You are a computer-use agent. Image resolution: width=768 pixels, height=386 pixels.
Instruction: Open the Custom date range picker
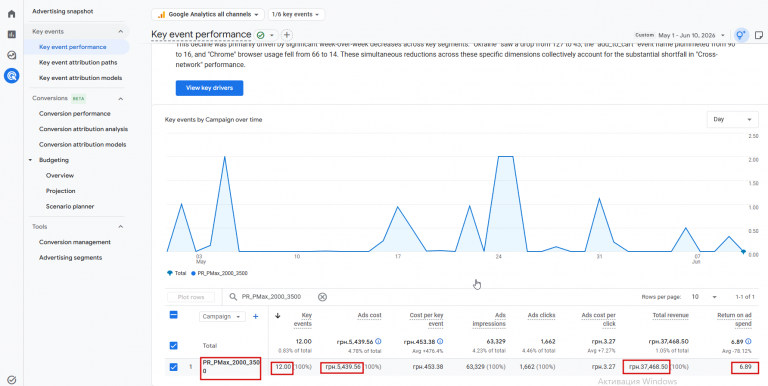coord(680,35)
